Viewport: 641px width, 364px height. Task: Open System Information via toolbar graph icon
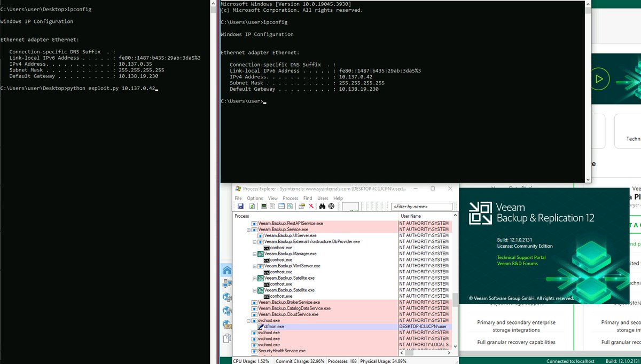point(264,206)
